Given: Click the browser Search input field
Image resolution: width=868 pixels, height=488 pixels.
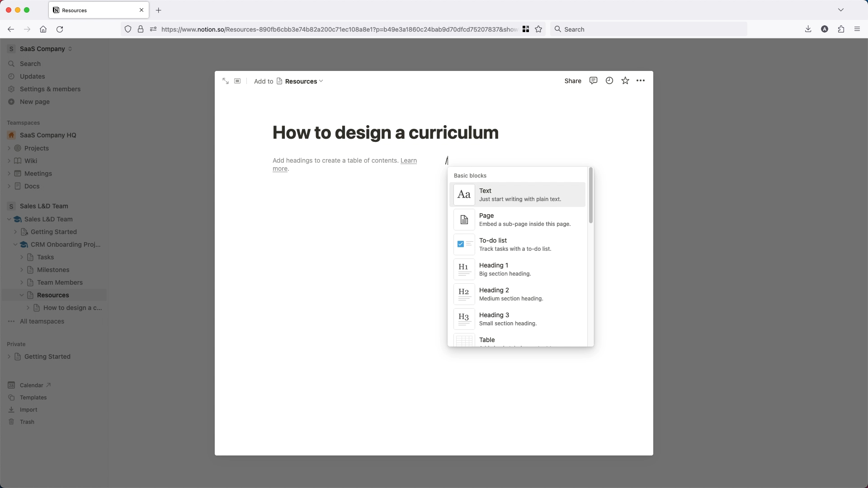Looking at the screenshot, I should pos(648,29).
